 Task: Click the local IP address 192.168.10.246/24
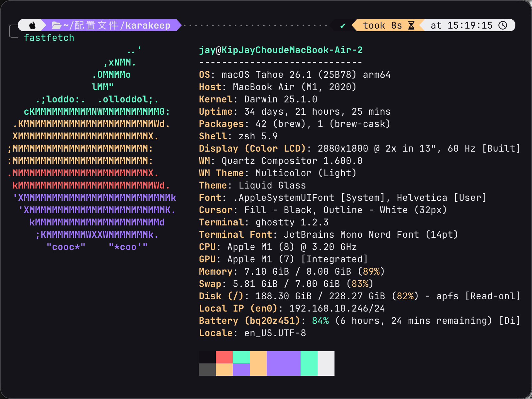(337, 309)
